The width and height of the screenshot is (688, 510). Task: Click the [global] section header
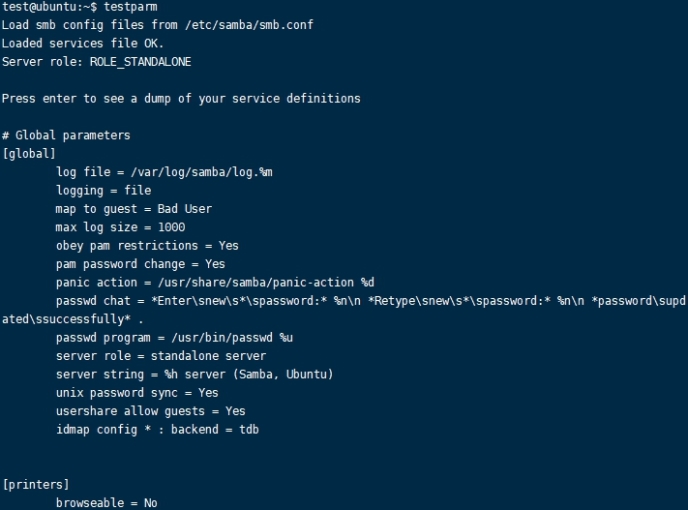[x=29, y=154]
